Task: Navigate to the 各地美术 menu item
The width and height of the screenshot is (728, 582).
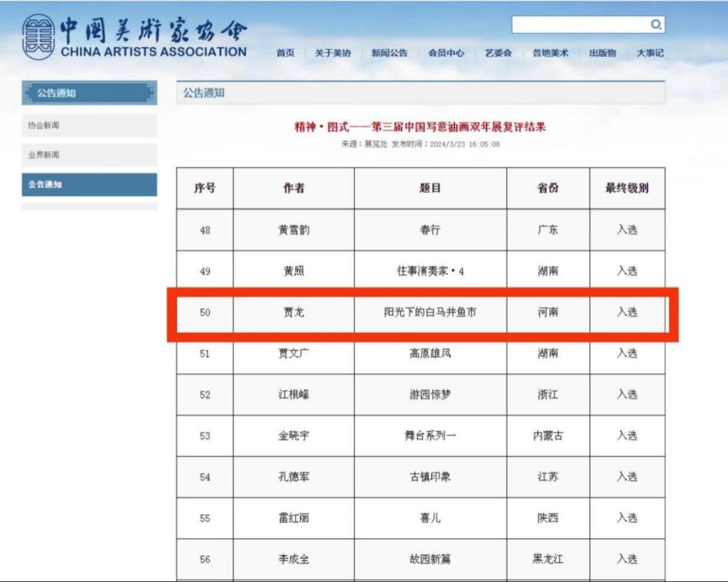Action: coord(550,53)
